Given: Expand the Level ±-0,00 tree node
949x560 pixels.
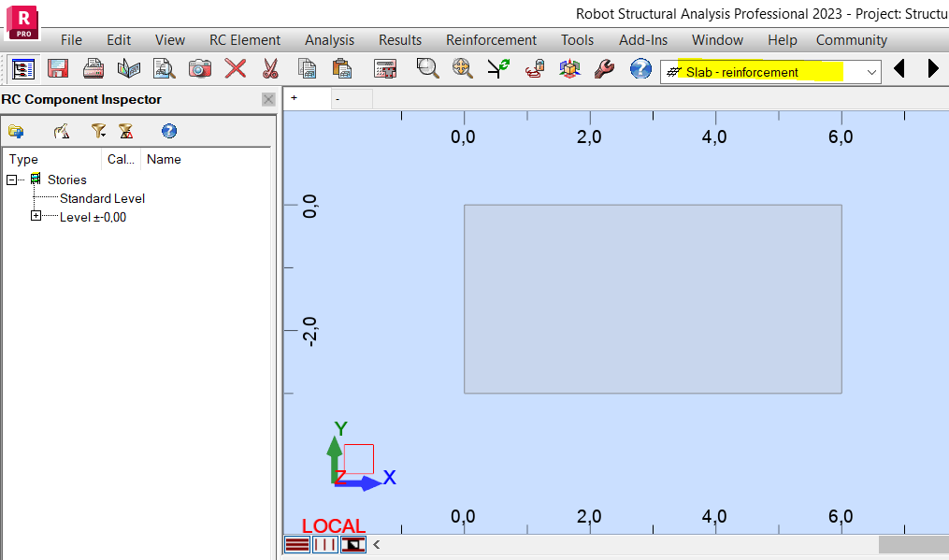Looking at the screenshot, I should [35, 215].
